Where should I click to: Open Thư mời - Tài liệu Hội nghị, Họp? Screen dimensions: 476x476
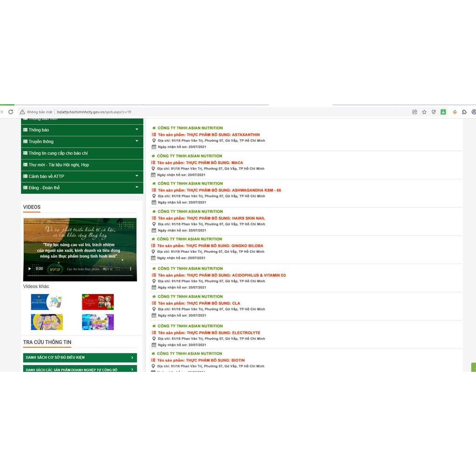(82, 165)
